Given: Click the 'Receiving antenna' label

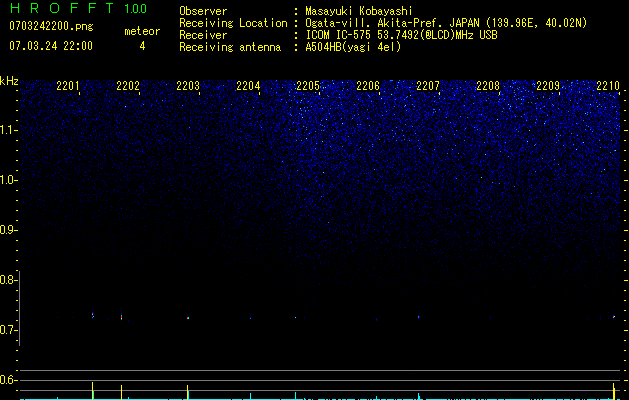Looking at the screenshot, I should pyautogui.click(x=230, y=47).
